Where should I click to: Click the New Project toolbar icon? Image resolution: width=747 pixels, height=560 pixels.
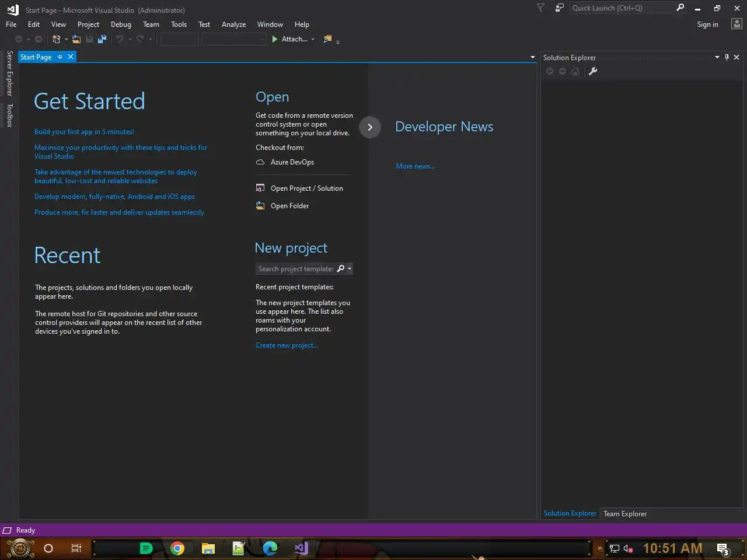[56, 39]
